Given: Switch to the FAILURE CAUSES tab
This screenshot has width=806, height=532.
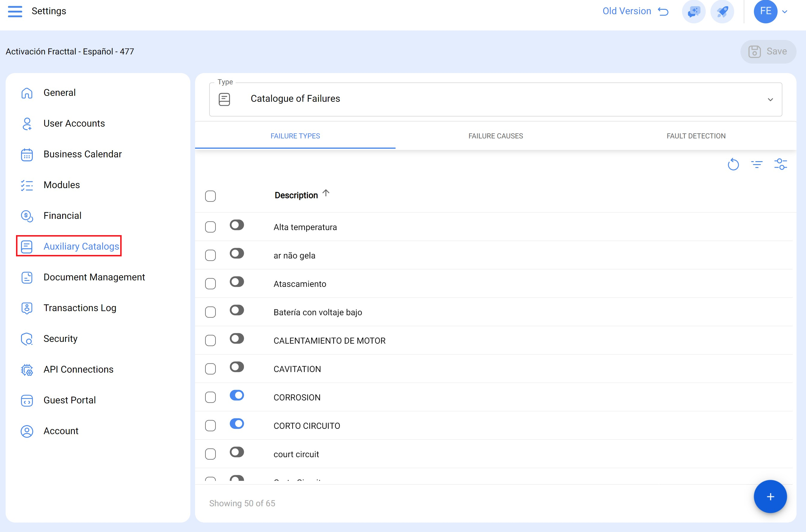Looking at the screenshot, I should click(495, 136).
